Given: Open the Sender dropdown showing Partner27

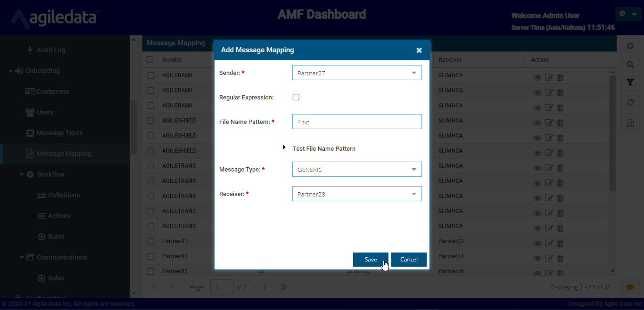Looking at the screenshot, I should [x=357, y=73].
